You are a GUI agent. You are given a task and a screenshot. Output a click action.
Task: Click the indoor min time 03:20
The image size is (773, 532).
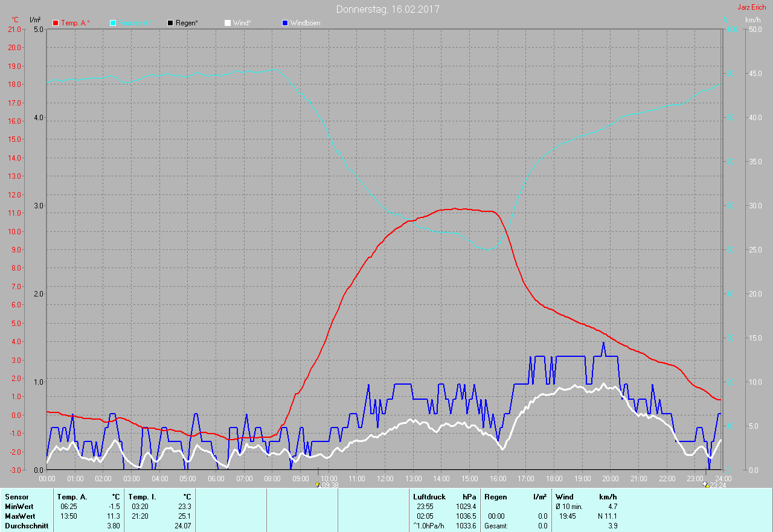(x=140, y=507)
